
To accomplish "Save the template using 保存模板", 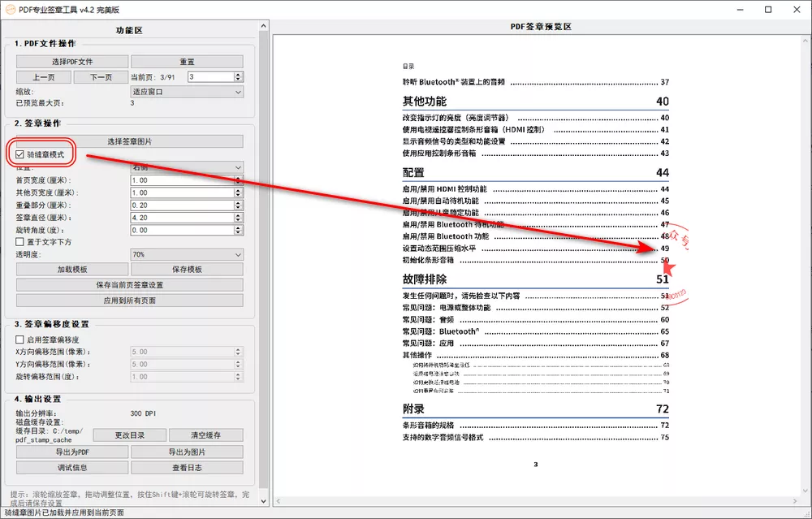I will point(187,269).
